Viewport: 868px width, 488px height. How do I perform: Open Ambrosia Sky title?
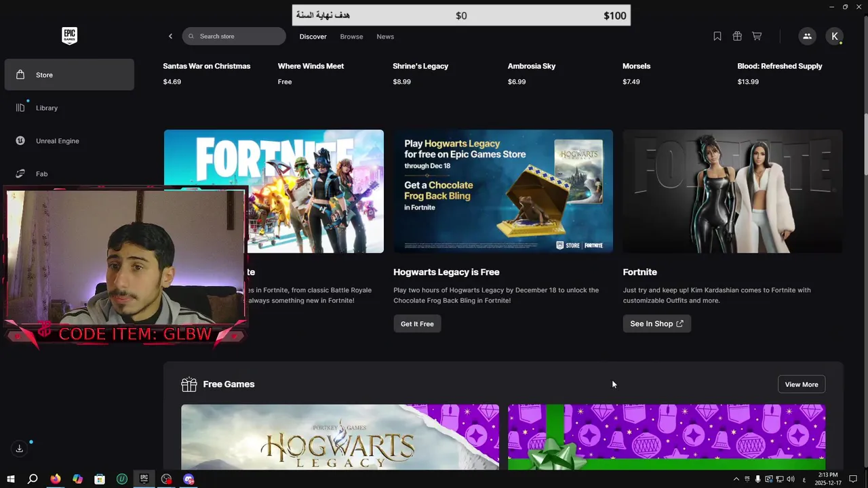[532, 66]
